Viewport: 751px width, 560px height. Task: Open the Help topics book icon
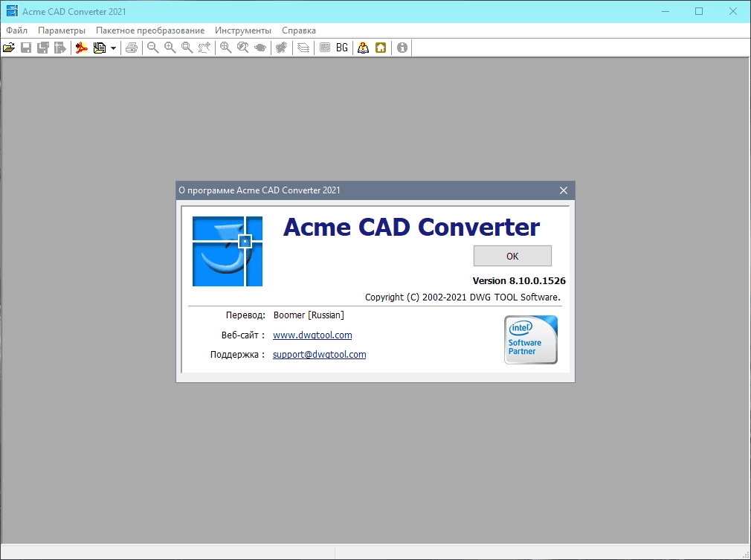coord(364,48)
